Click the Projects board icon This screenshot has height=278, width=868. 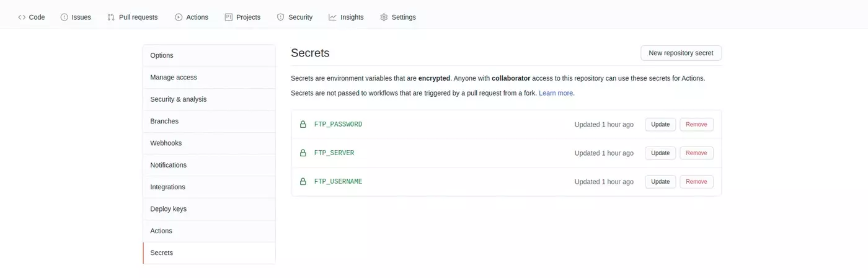click(229, 17)
